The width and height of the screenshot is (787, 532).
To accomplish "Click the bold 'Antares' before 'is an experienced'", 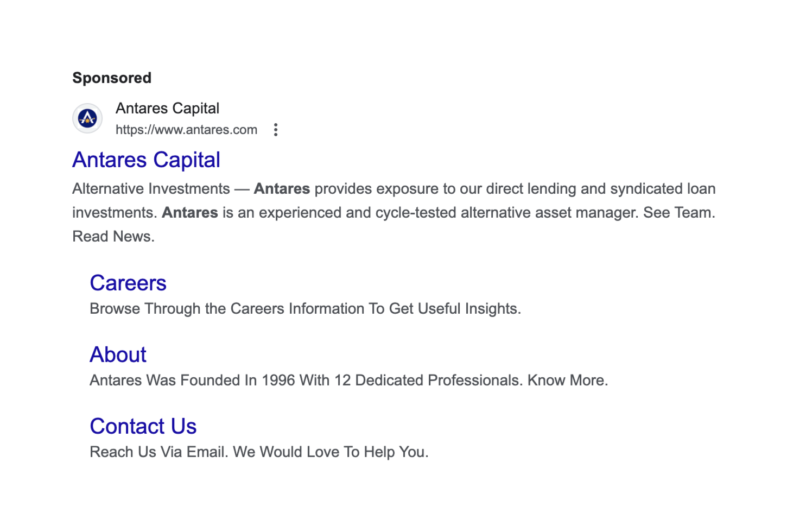I will pos(190,212).
